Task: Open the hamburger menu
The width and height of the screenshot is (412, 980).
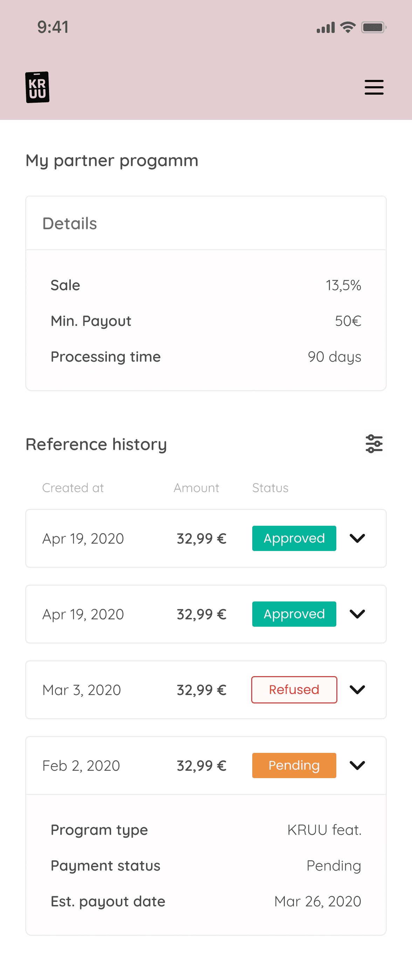Action: [x=373, y=87]
